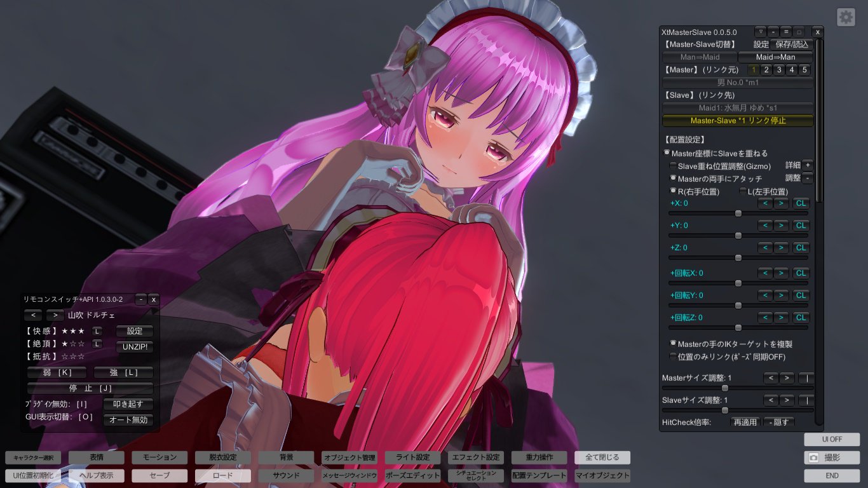Clear +X value with CL
The width and height of the screenshot is (868, 488).
coord(801,203)
